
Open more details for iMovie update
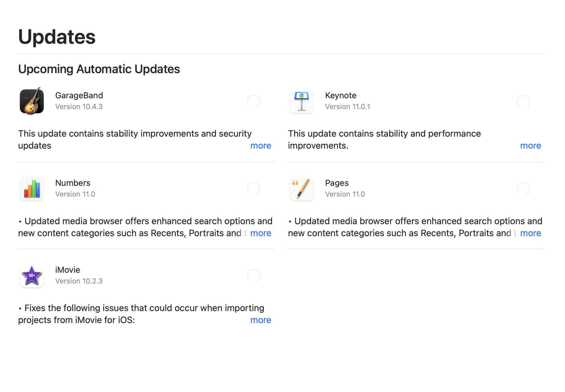tap(261, 320)
